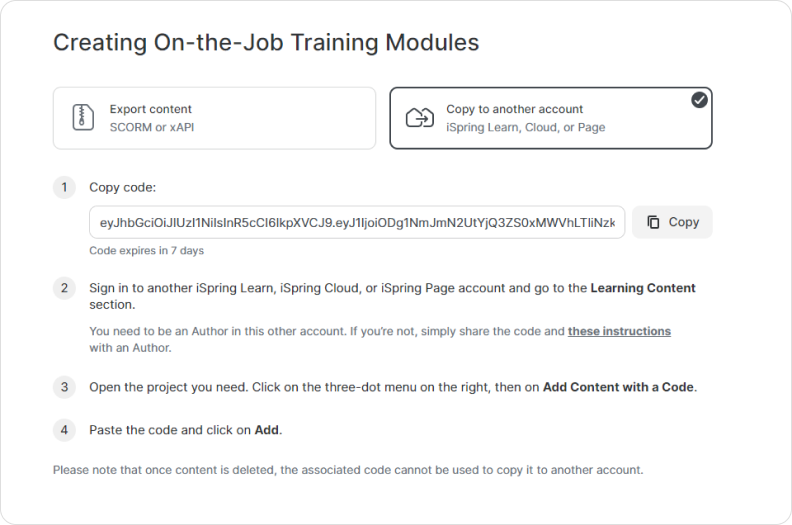Copy the transfer code using the Copy button

672,222
